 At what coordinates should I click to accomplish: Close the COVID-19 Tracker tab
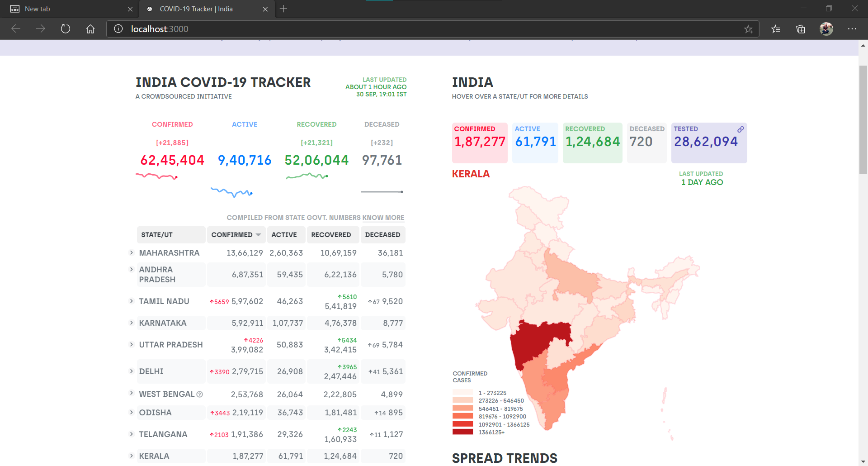coord(265,9)
